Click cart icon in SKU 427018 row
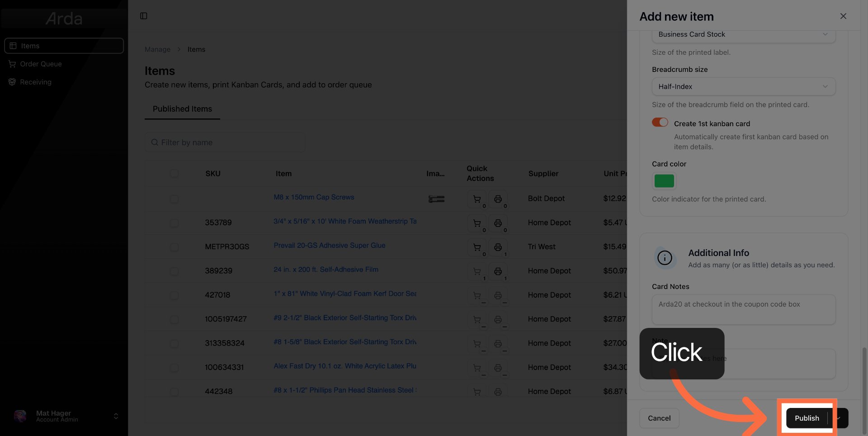The width and height of the screenshot is (868, 436). [477, 295]
